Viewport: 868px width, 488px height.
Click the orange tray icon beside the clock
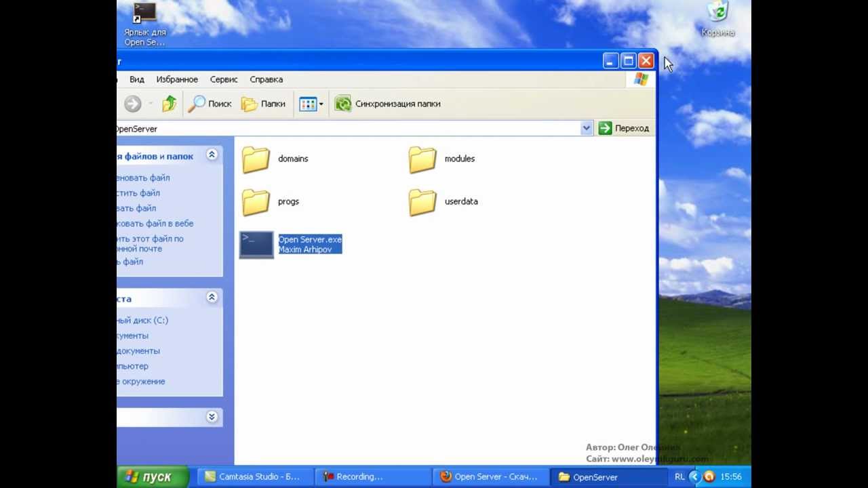[709, 477]
